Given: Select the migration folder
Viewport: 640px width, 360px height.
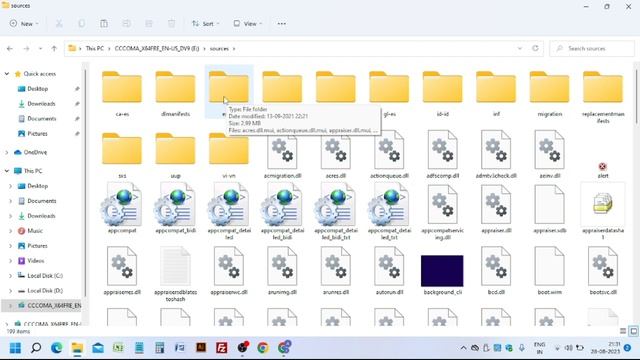Looking at the screenshot, I should 550,93.
